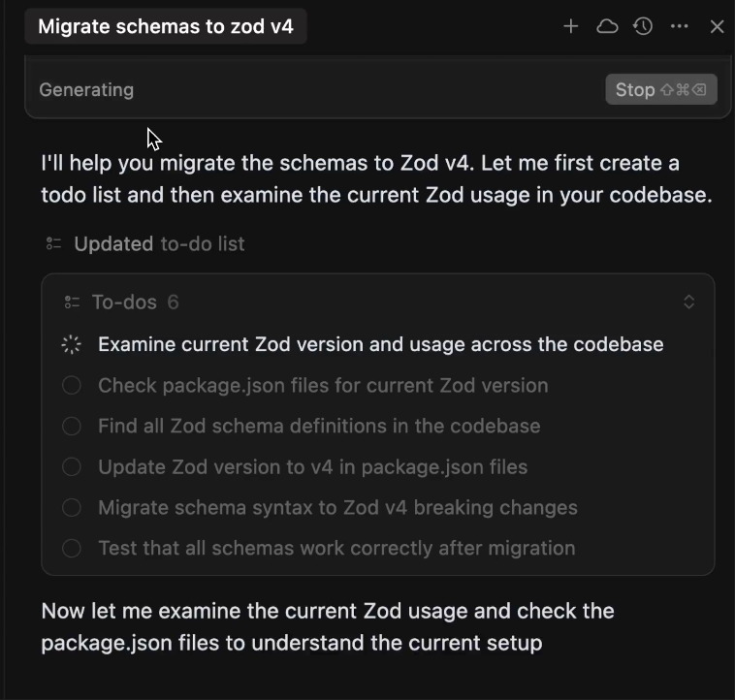Click the To-dos header list icon

pyautogui.click(x=72, y=302)
